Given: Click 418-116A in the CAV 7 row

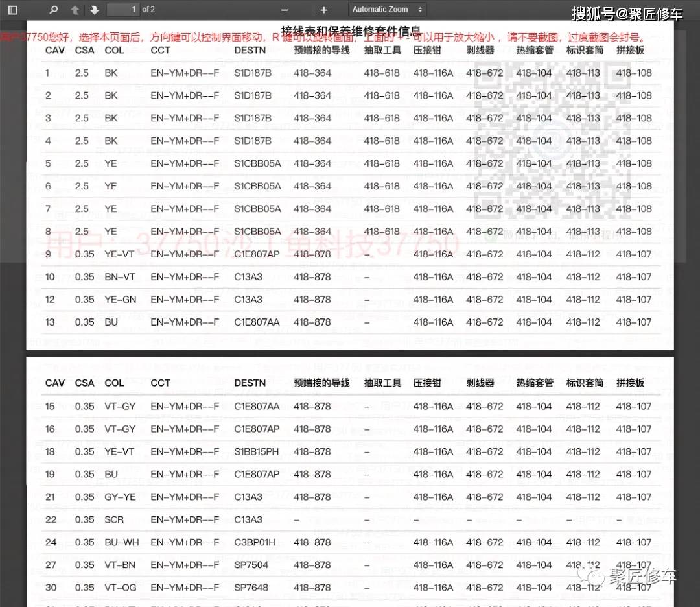Looking at the screenshot, I should tap(433, 209).
